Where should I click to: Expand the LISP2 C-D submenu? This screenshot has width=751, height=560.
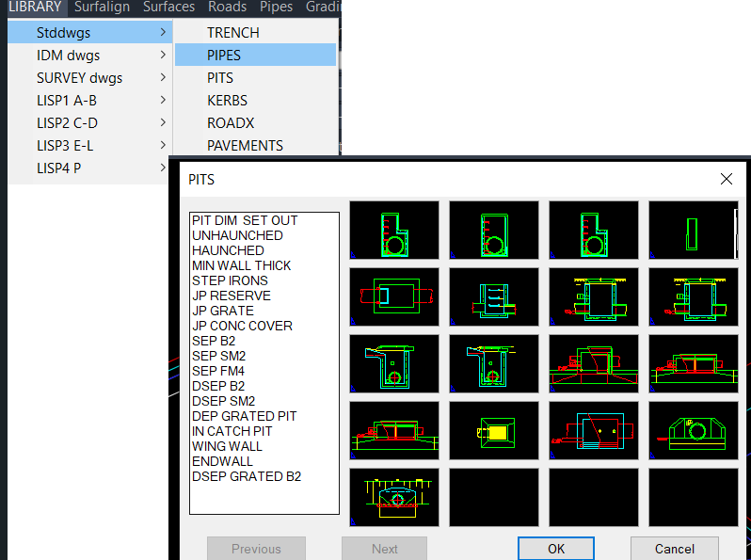90,122
